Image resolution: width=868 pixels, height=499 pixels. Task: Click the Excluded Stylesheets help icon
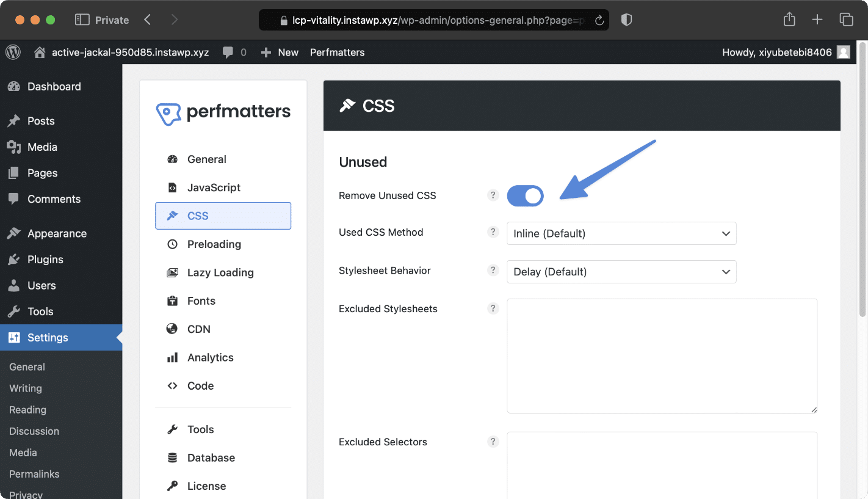click(493, 308)
